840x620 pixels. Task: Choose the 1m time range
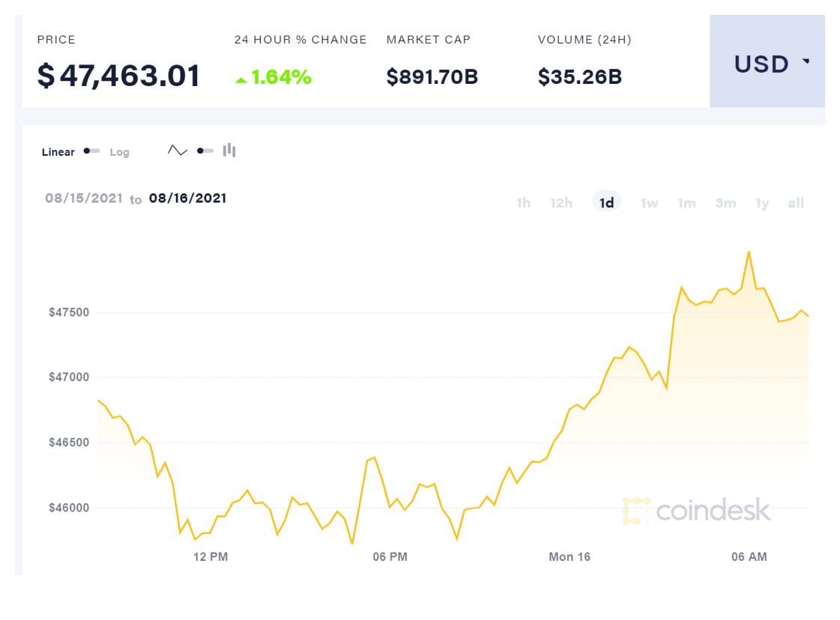tap(686, 203)
